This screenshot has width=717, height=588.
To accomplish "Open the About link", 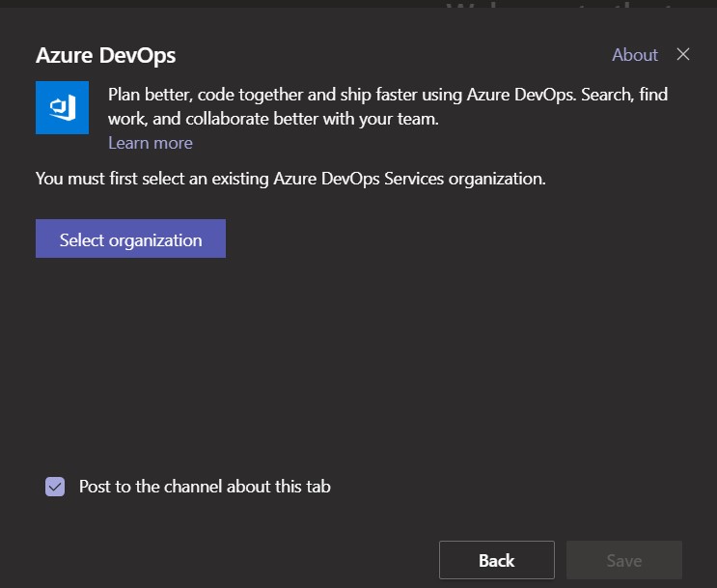I will coord(634,55).
